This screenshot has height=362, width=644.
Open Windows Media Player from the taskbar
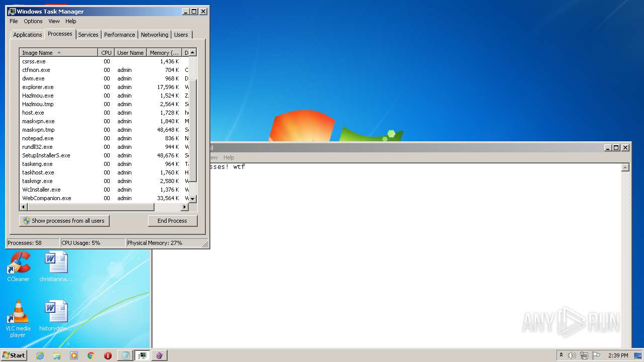74,355
